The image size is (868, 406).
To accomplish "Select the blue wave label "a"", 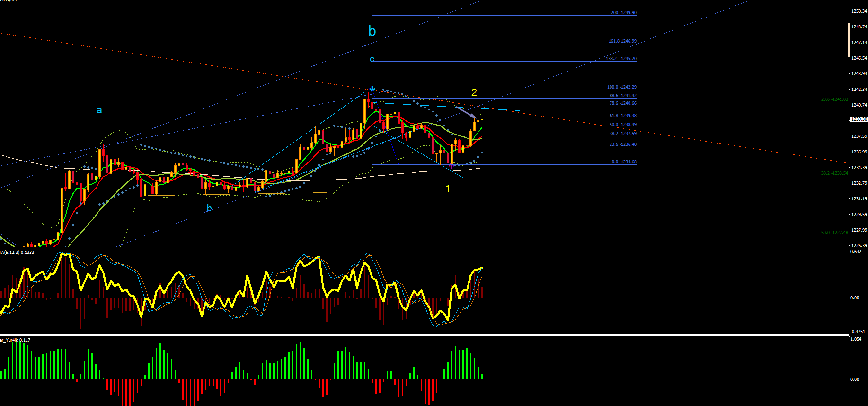I will 99,110.
